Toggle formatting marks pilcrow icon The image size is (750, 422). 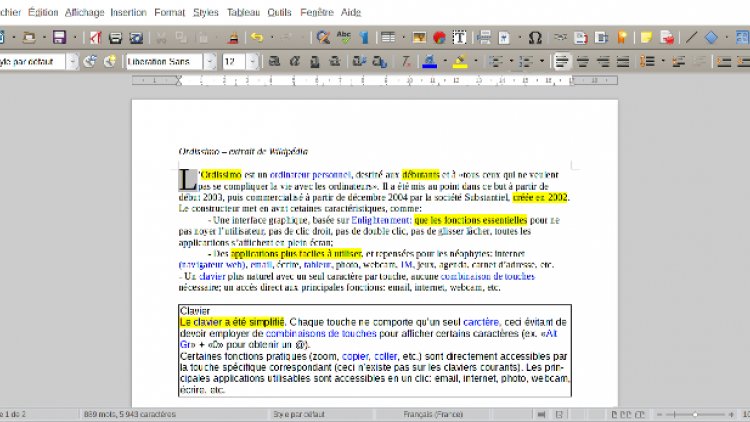[364, 37]
